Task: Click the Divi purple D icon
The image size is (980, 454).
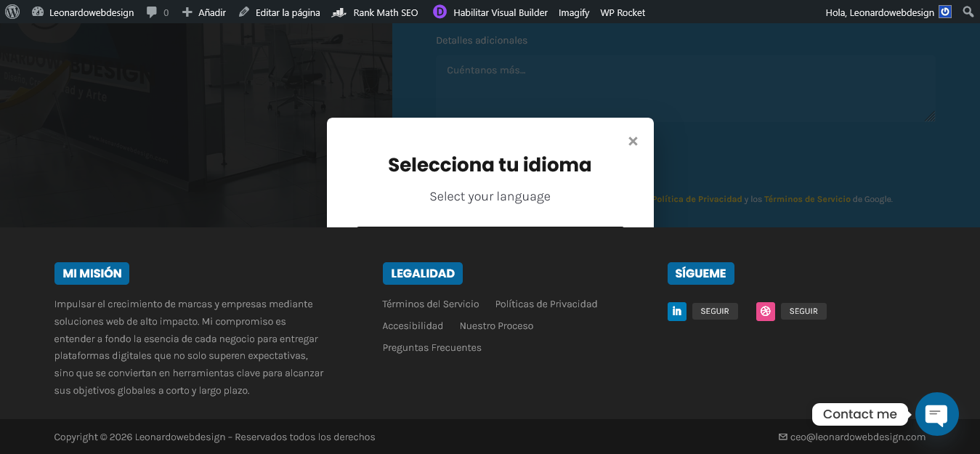Action: 440,12
